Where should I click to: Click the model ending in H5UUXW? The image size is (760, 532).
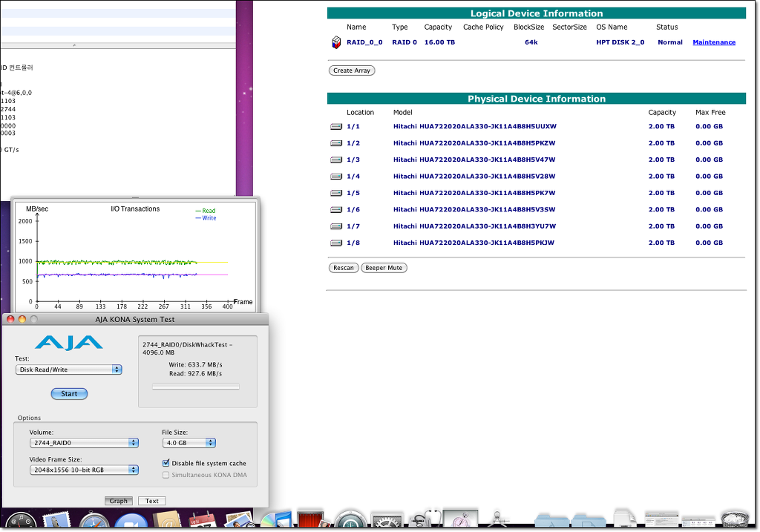coord(475,127)
